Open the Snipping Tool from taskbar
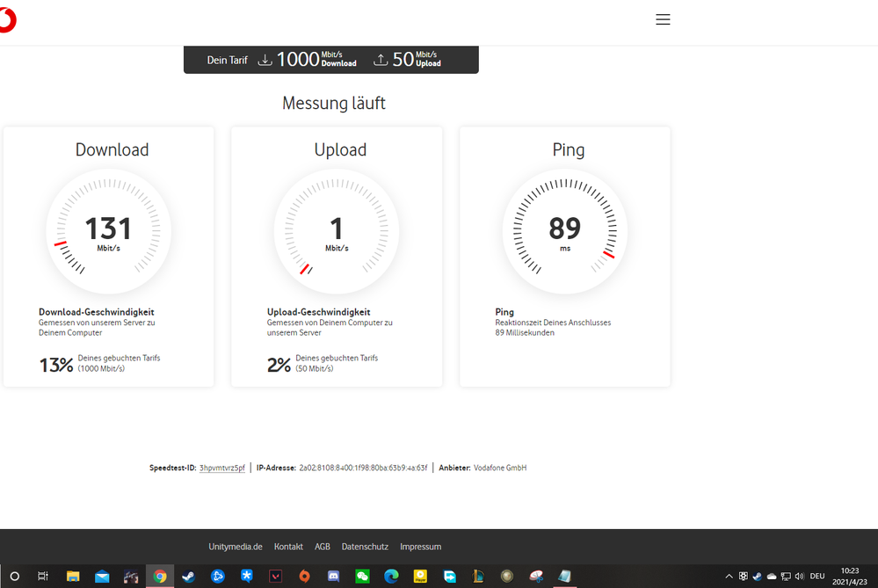The image size is (878, 588). pyautogui.click(x=536, y=577)
